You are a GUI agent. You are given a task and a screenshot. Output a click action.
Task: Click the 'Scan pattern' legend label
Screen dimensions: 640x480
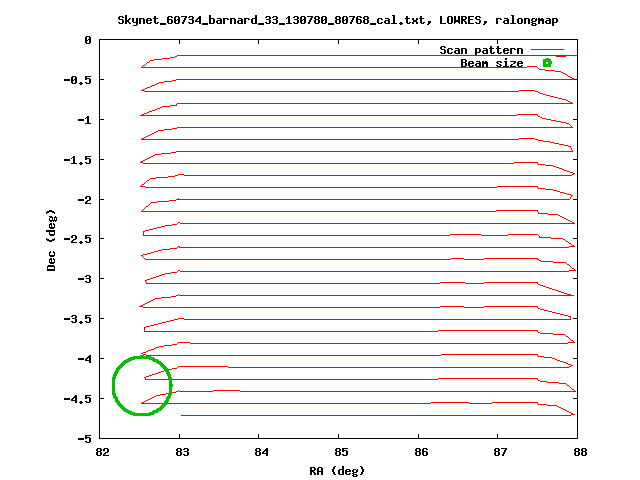[x=481, y=50]
